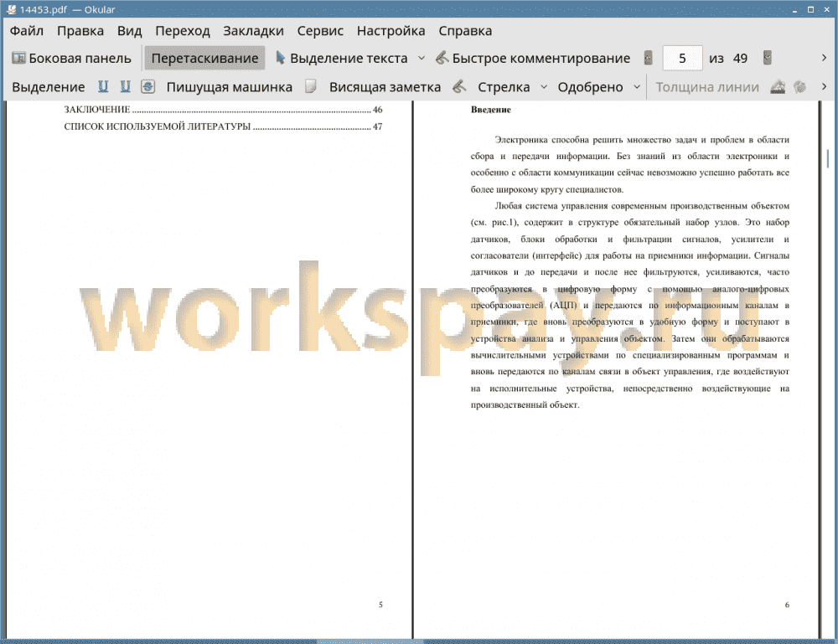Viewport: 838px width, 644px height.
Task: Click the Введение heading on page 6
Action: 490,110
